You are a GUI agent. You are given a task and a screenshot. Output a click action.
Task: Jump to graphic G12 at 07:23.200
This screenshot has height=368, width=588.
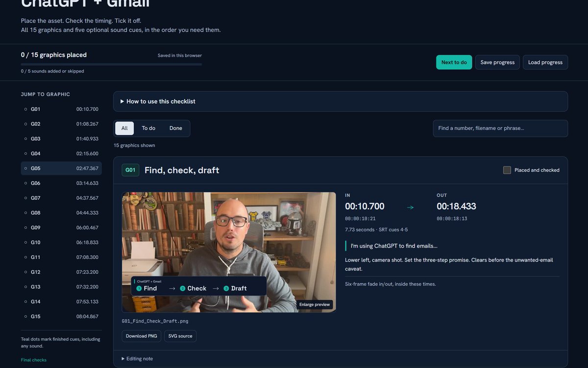click(61, 272)
